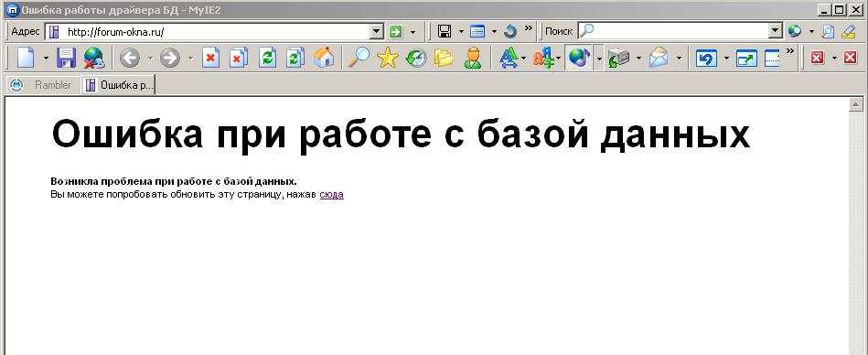This screenshot has height=355, width=868.
Task: Click the blue undo window icon
Action: (706, 58)
